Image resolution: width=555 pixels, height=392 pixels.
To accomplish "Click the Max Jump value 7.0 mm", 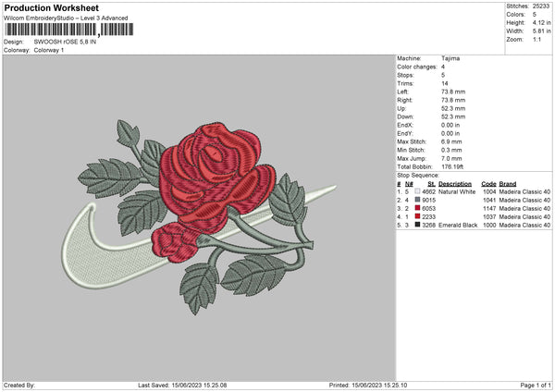I will click(451, 158).
